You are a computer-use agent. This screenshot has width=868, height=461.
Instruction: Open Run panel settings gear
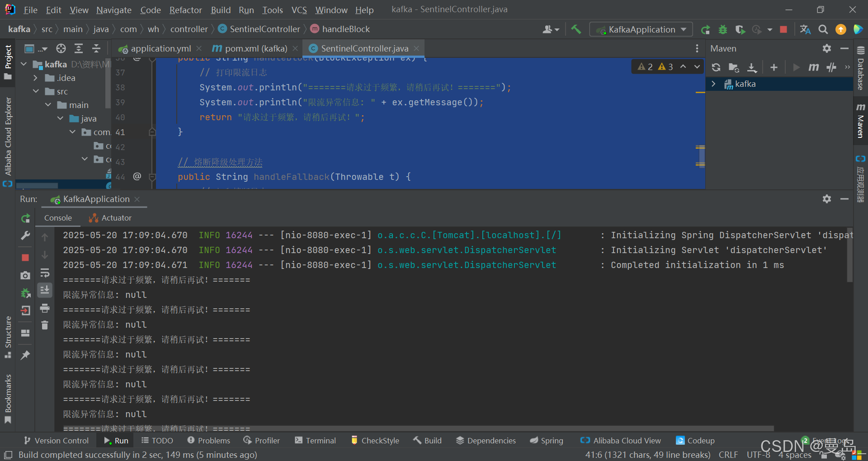827,199
